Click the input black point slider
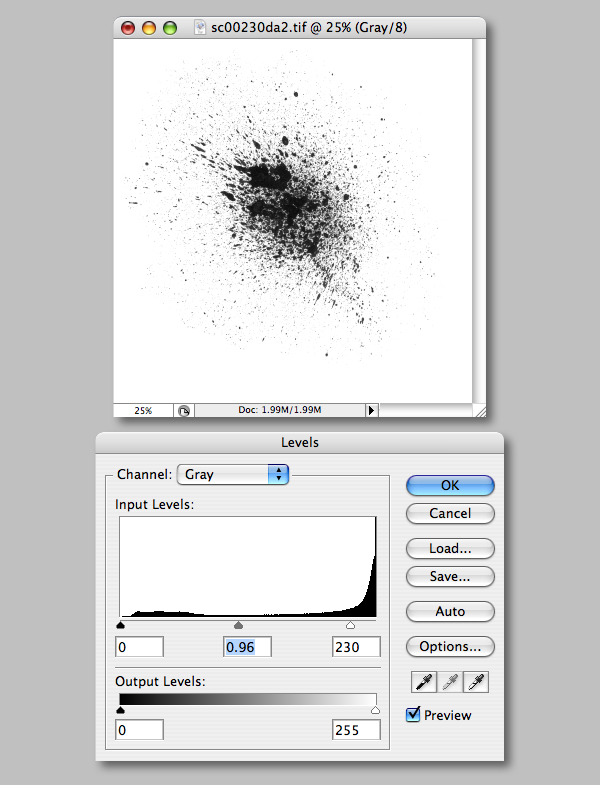The height and width of the screenshot is (785, 600). pos(120,625)
